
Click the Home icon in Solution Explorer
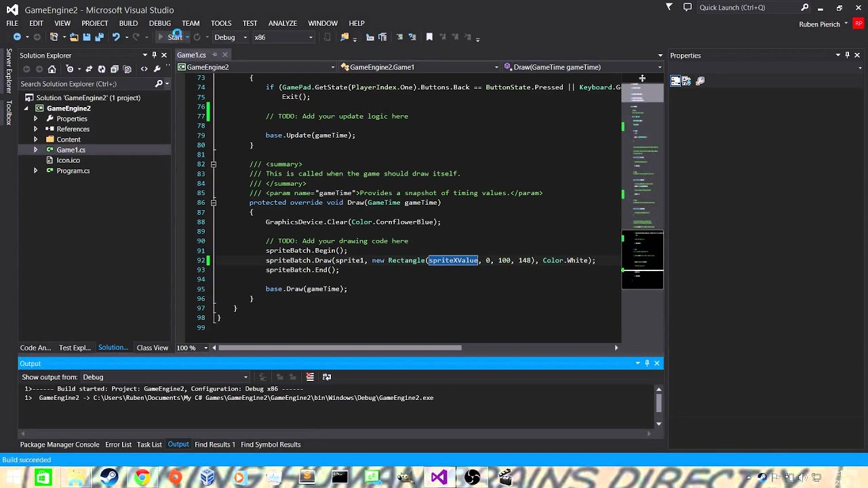[52, 69]
